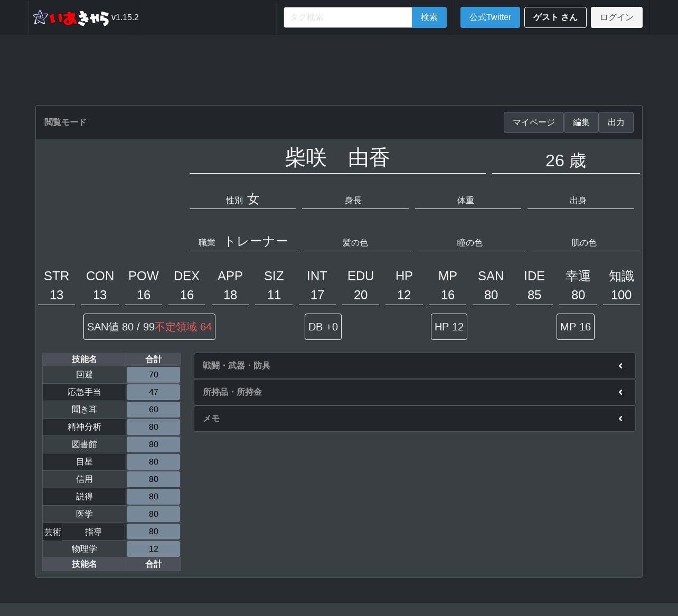Screen dimensions: 678x616
Task: Click chevron icon on メモ row
Action: point(620,419)
